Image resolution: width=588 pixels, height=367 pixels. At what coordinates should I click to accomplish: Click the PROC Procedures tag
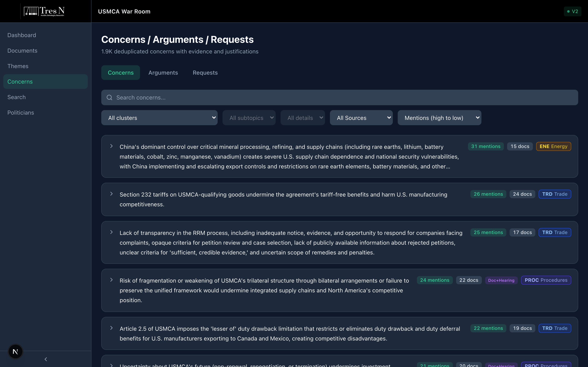click(546, 280)
